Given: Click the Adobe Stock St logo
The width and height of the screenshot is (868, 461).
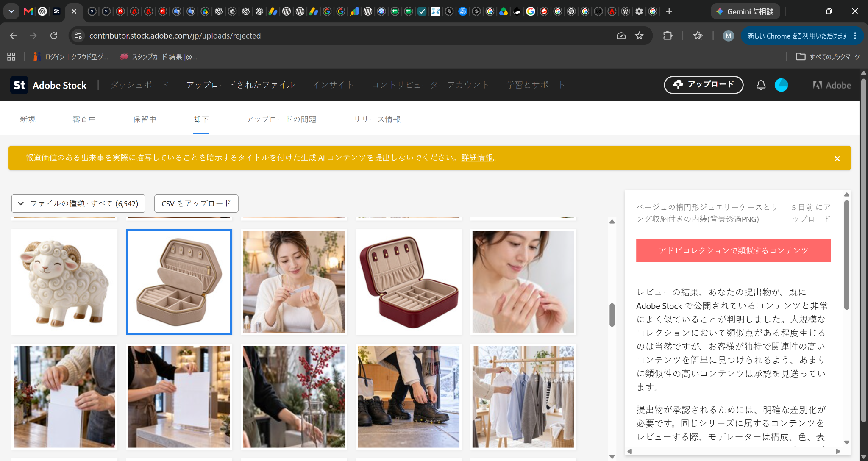Looking at the screenshot, I should tap(19, 85).
